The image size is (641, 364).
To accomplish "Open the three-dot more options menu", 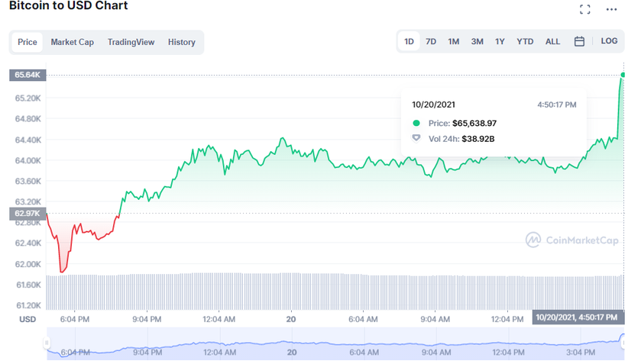I will point(611,10).
